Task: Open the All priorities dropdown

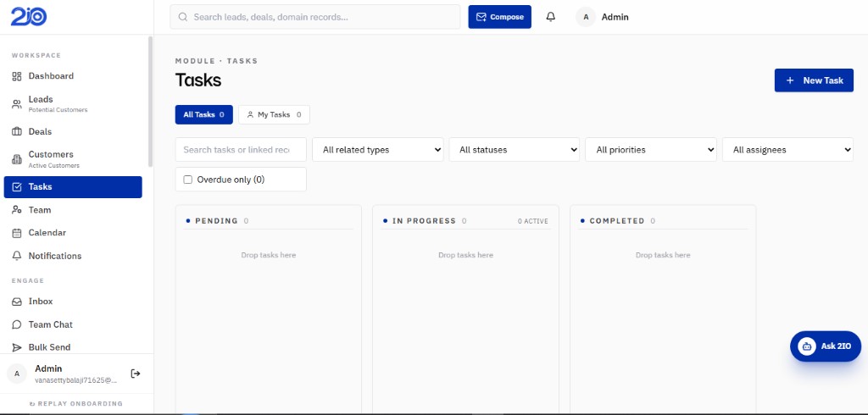Action: click(650, 149)
